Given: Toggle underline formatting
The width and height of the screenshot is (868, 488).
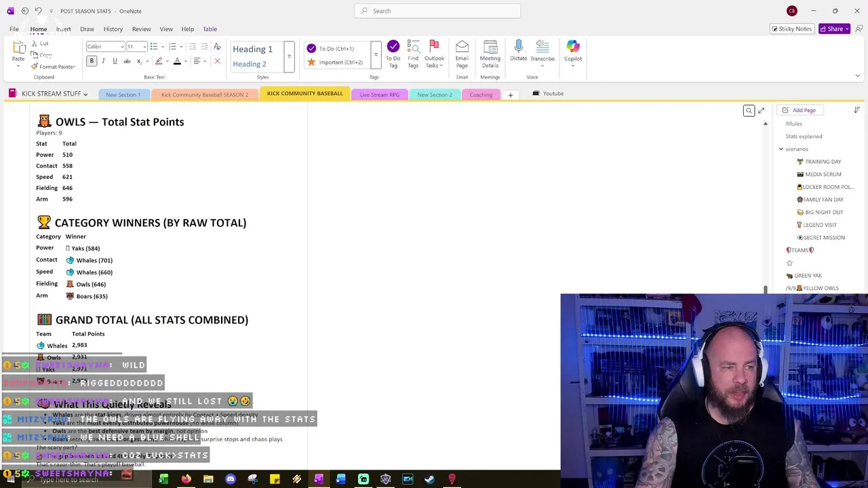Looking at the screenshot, I should pyautogui.click(x=115, y=61).
